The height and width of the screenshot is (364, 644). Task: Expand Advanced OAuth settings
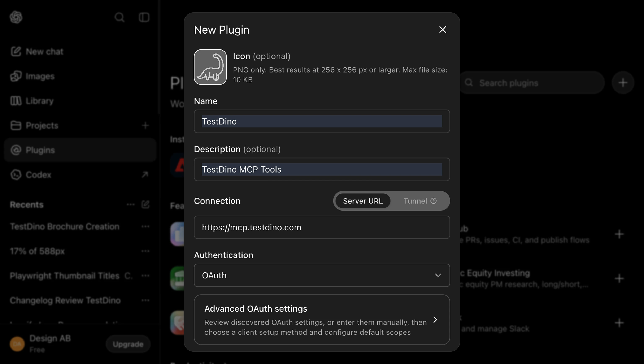point(322,320)
